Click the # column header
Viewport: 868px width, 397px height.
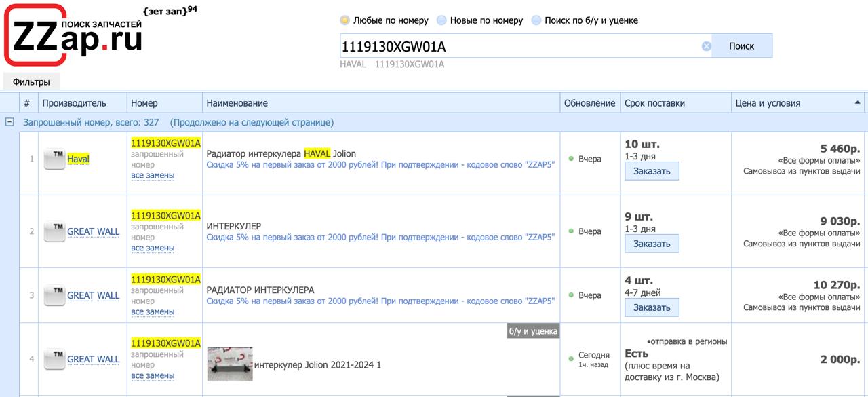coord(27,103)
